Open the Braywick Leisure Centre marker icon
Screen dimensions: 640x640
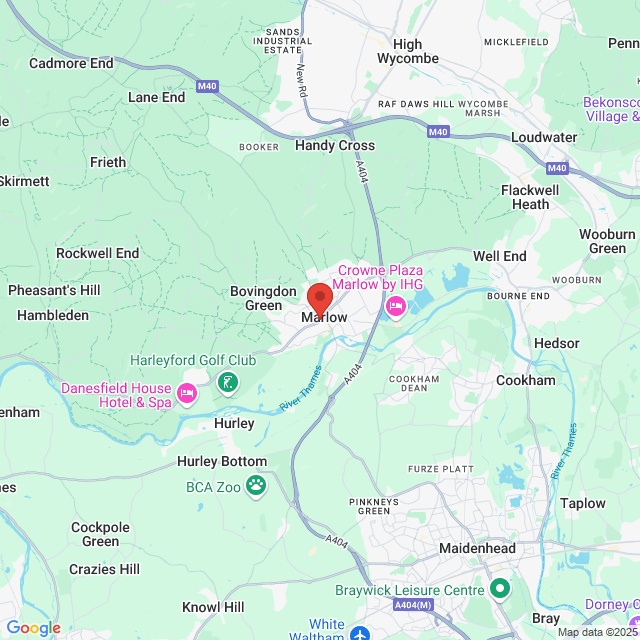pos(500,589)
